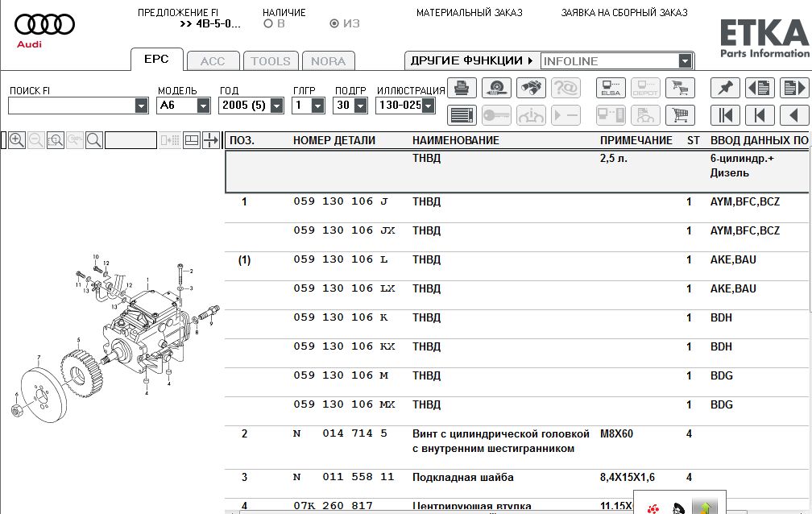
Task: Open the ПОДГР dropdown showing 30
Action: [x=360, y=106]
